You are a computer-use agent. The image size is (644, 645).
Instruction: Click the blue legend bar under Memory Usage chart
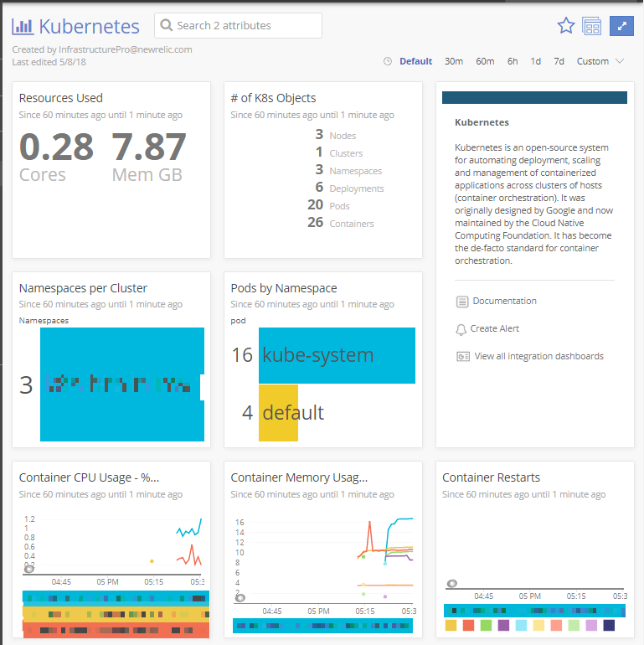(x=322, y=626)
